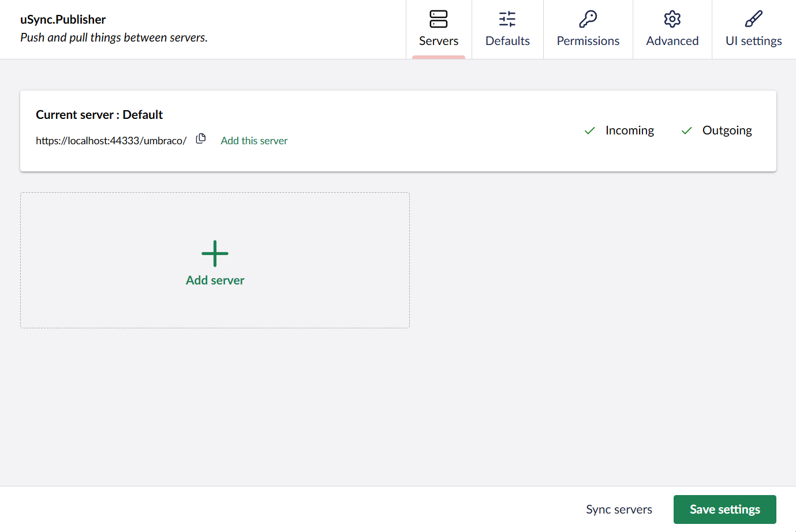Toggle the Outgoing sync status
This screenshot has height=532, width=796.
(x=686, y=130)
